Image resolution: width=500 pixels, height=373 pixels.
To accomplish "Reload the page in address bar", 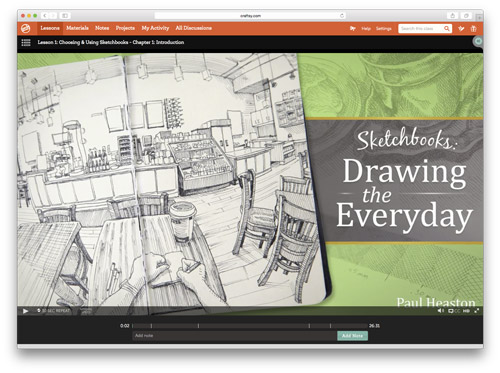I will pos(342,15).
